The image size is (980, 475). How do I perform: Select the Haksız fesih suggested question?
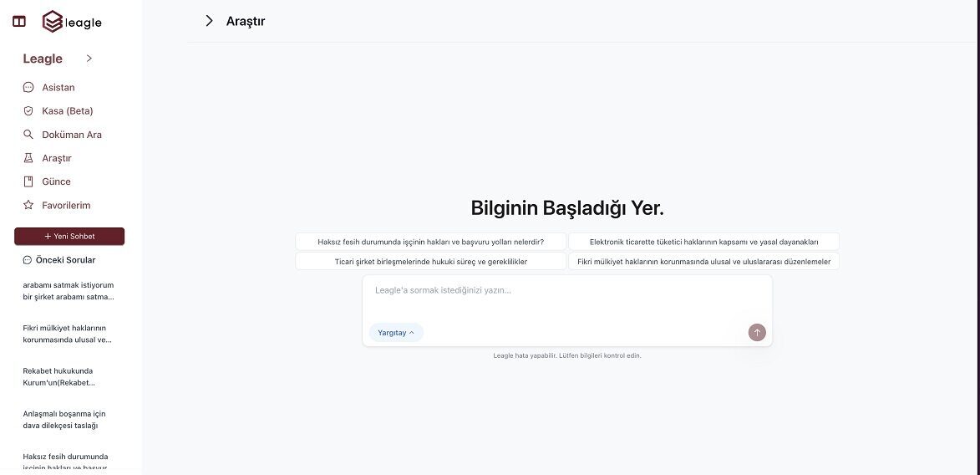430,242
